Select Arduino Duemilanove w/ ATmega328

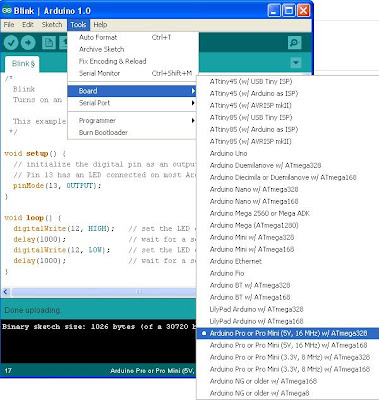point(288,166)
